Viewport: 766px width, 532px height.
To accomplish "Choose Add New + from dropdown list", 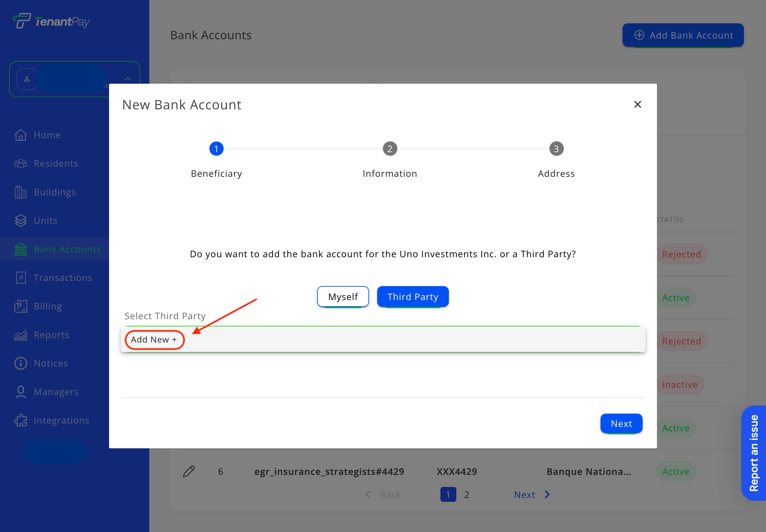I will pos(154,340).
